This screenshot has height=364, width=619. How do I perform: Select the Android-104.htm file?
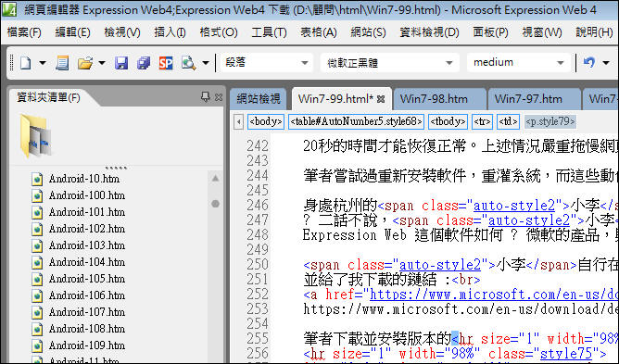coord(79,262)
